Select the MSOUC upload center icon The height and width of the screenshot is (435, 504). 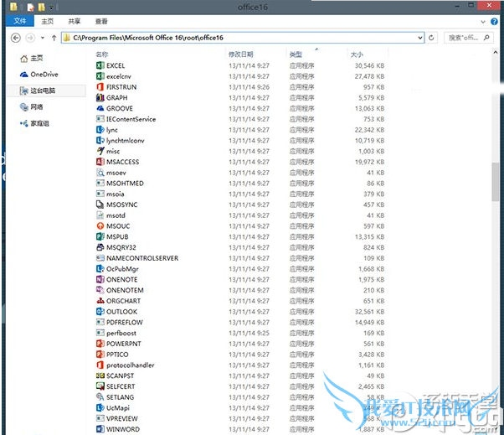pos(100,225)
